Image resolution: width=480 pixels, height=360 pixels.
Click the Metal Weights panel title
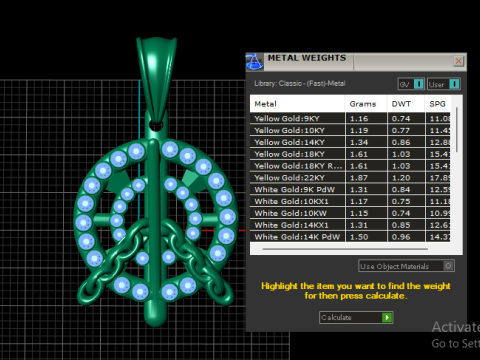pos(307,58)
